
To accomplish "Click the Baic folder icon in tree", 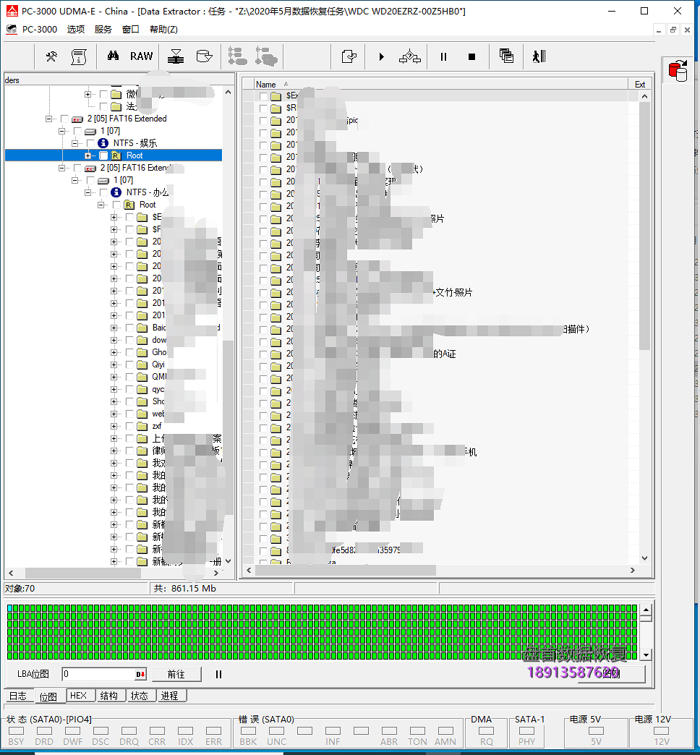I will (142, 328).
